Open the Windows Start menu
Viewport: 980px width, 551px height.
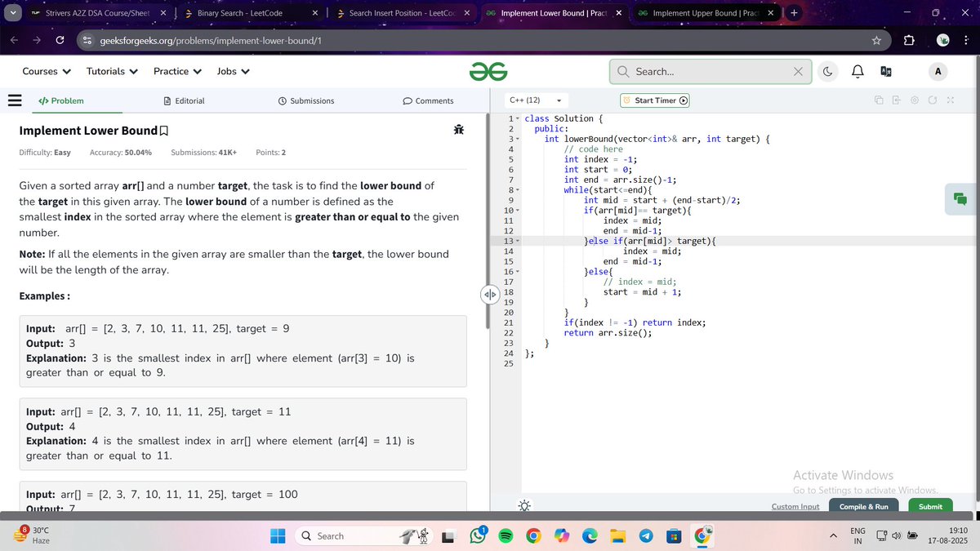tap(278, 536)
